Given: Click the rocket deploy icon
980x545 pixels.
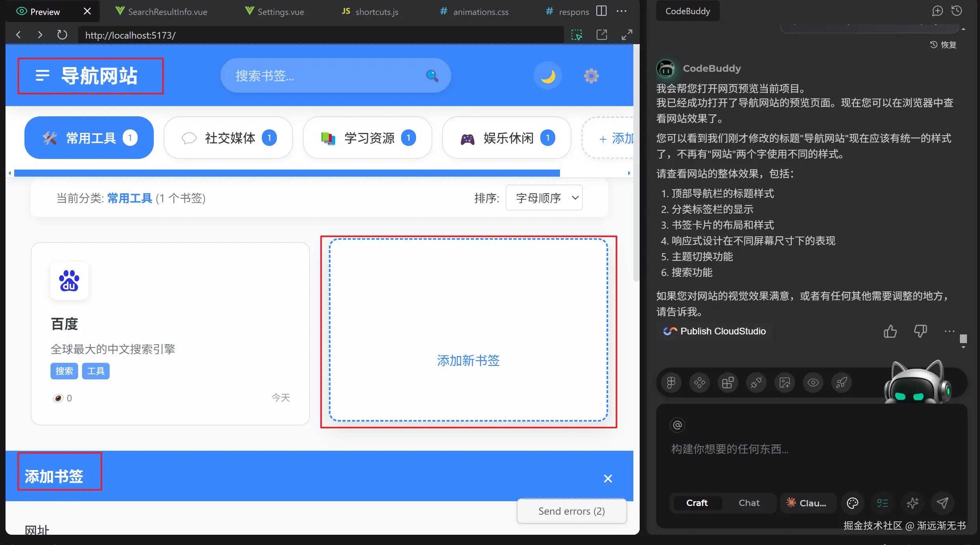Looking at the screenshot, I should 841,383.
